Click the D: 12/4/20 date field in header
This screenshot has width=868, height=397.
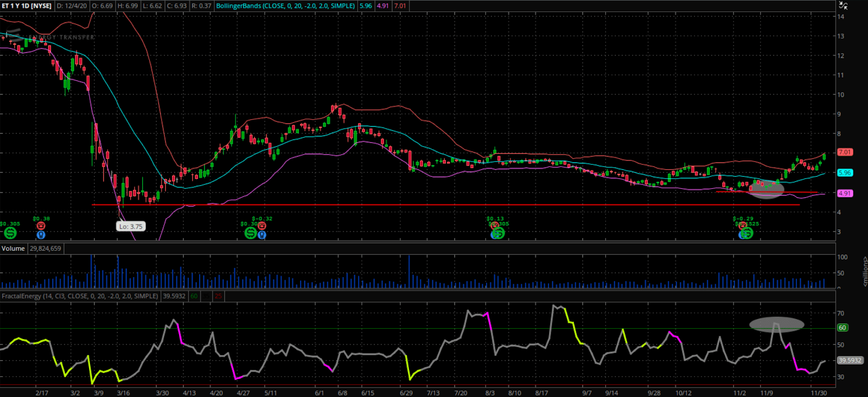pos(72,6)
